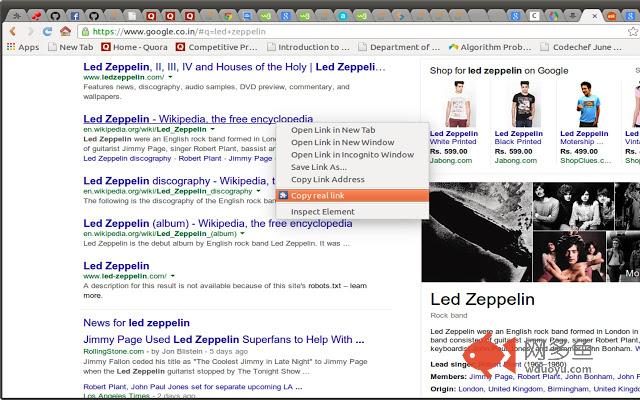Screen dimensions: 640x400
Task: Expand the dropdown arrow beside www.ledzeppelin.com
Action: tap(171, 77)
